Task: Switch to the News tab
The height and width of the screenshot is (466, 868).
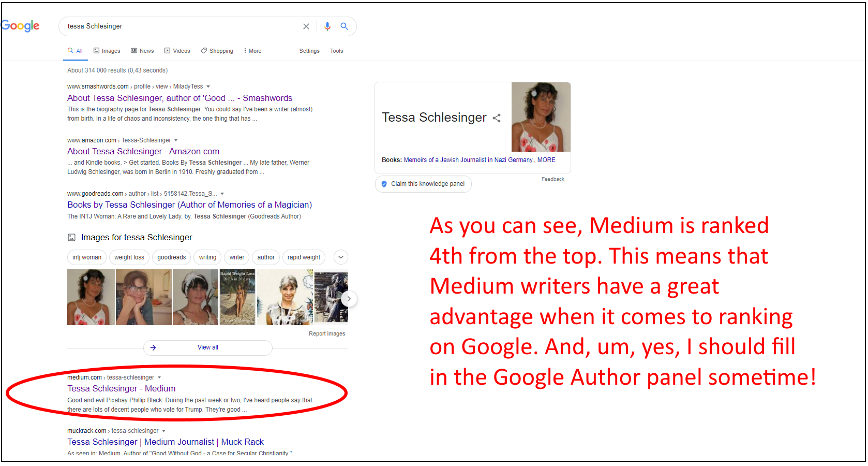Action: click(x=142, y=51)
